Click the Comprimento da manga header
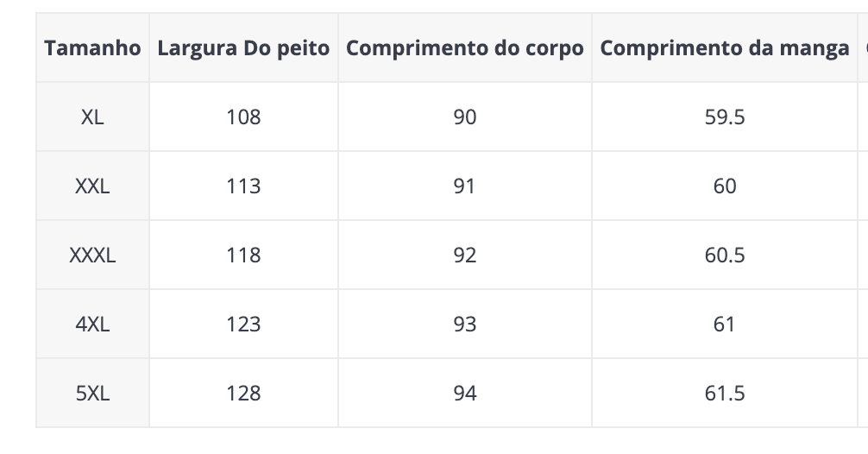The width and height of the screenshot is (868, 454). coord(725,48)
